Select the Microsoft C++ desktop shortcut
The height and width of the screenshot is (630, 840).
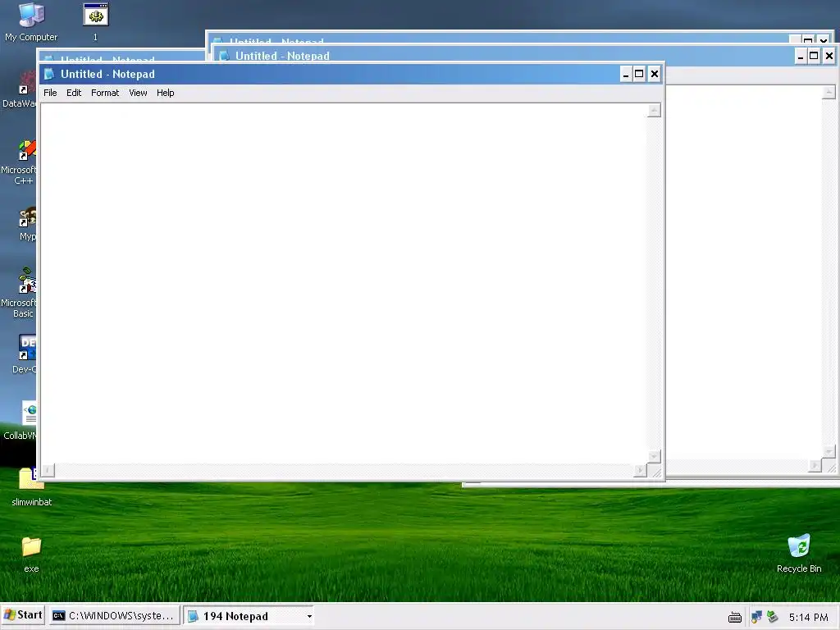click(x=19, y=162)
